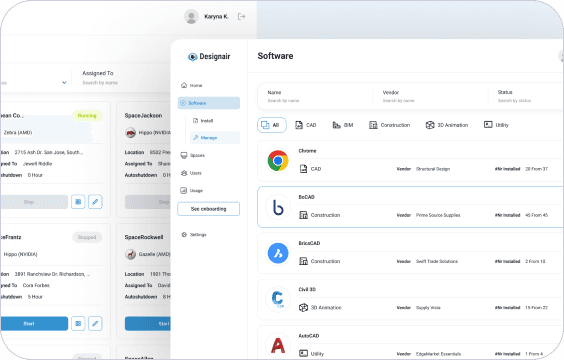Viewport: 564px width, 360px height.
Task: Filter software by 3D Animation category
Action: (447, 125)
